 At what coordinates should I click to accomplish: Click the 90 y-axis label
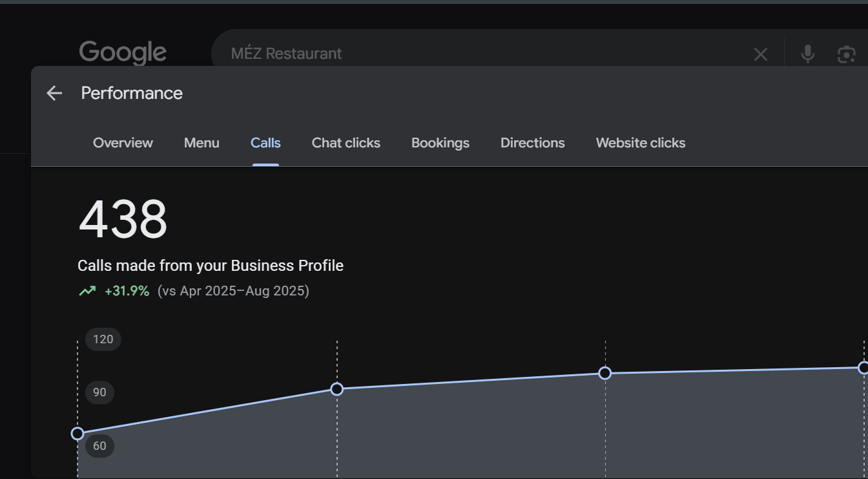pos(99,392)
